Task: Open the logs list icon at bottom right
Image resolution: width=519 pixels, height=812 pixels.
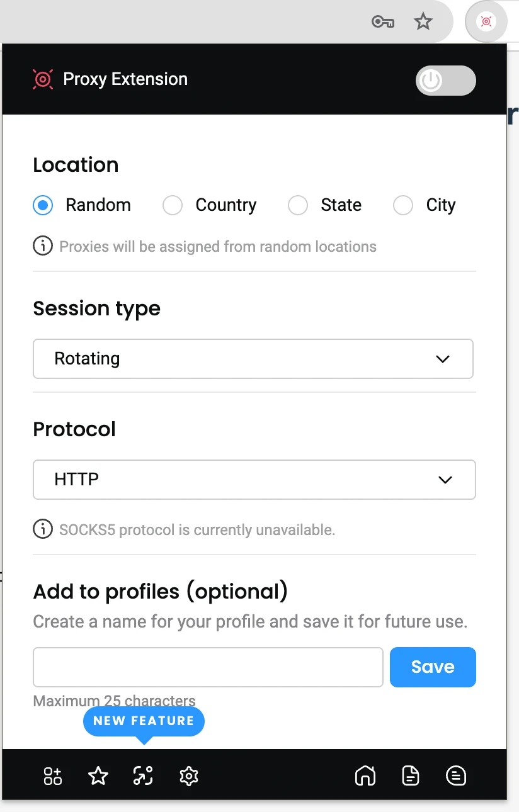Action: 456,776
